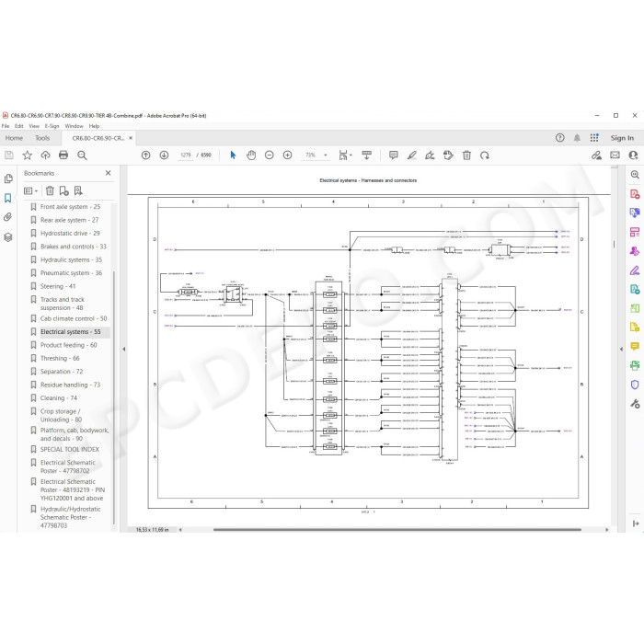Open the Electrical systems - 55 bookmark
644x644 pixels.
(x=70, y=332)
